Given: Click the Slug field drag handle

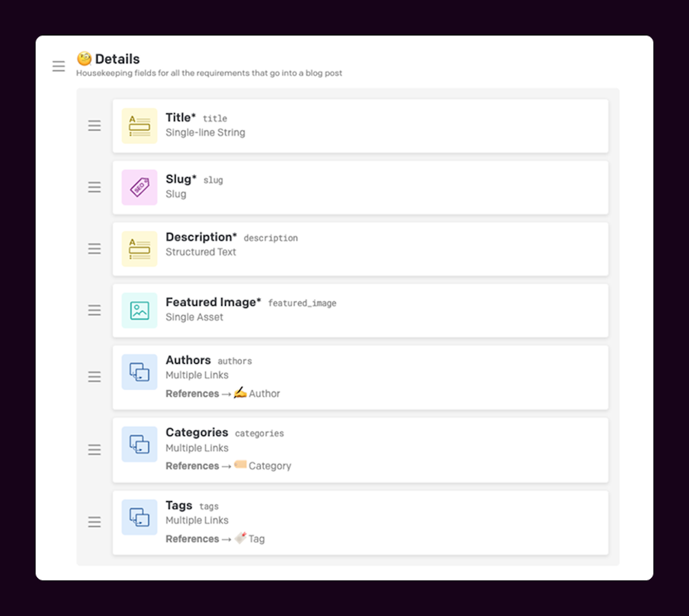Looking at the screenshot, I should (x=94, y=187).
